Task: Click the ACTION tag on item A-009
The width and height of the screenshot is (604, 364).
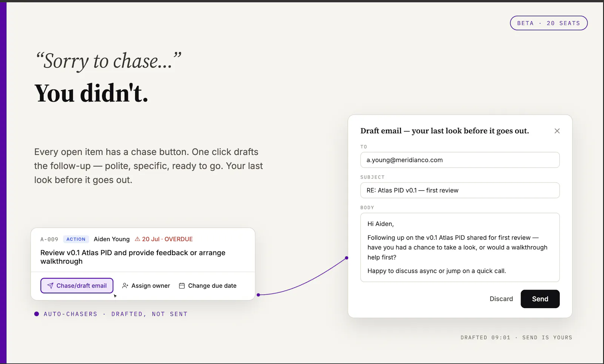Action: pyautogui.click(x=76, y=239)
